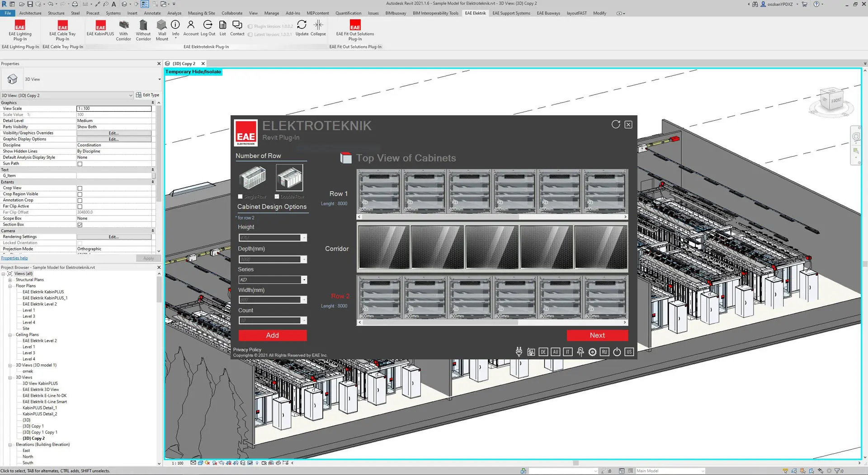868x475 pixels.
Task: Enable the Crop View checkbox
Action: (x=80, y=188)
